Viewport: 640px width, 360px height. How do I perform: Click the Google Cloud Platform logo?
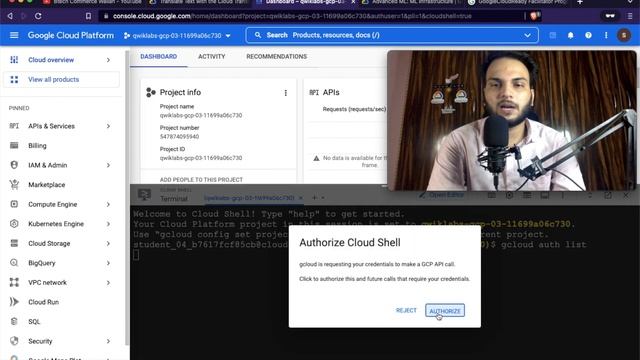(71, 36)
